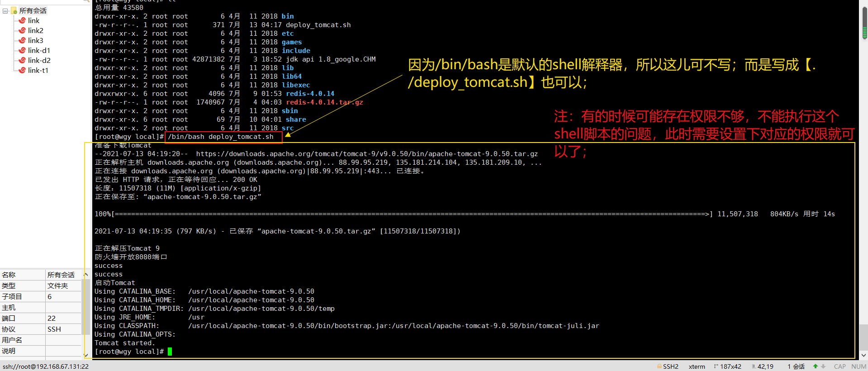Click the terminal size icon next to 187x42

[716, 366]
